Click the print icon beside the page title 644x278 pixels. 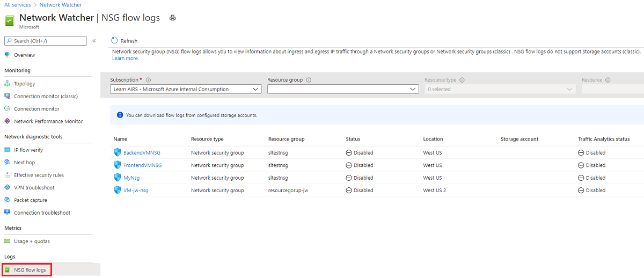(x=173, y=18)
